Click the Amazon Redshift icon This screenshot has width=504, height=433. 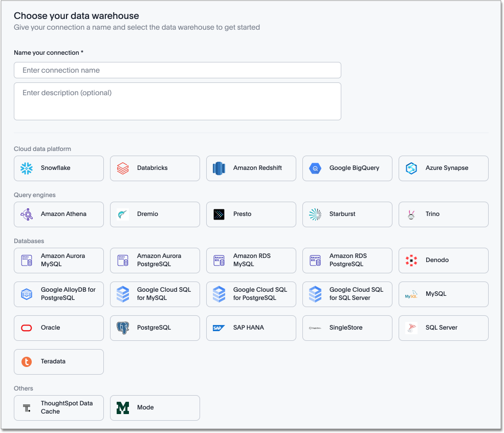(219, 168)
